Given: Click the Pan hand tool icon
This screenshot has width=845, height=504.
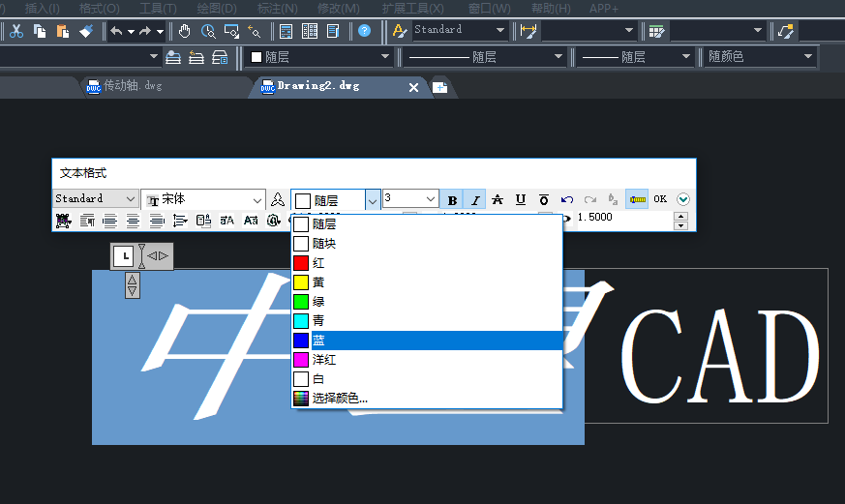Looking at the screenshot, I should [184, 31].
